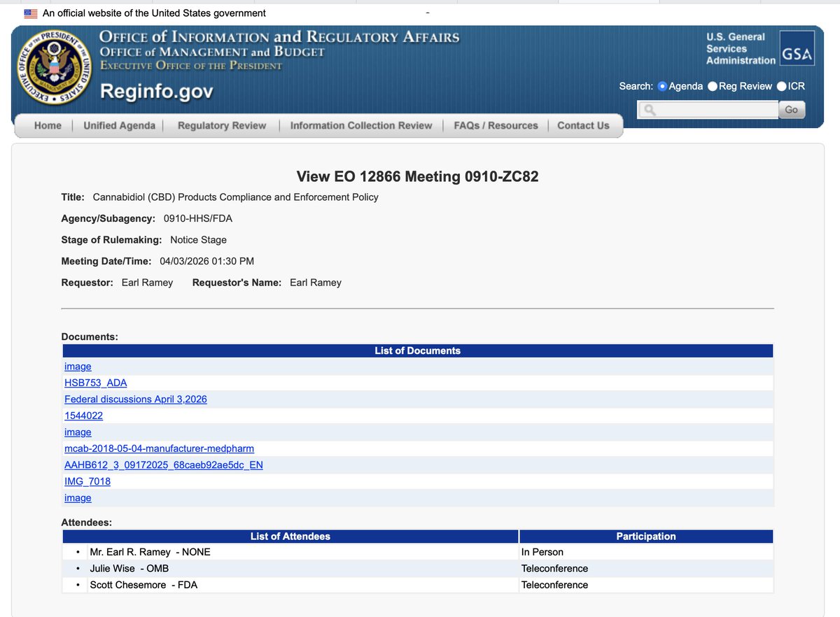The image size is (840, 617).
Task: Select the Agenda search radio button
Action: click(663, 86)
